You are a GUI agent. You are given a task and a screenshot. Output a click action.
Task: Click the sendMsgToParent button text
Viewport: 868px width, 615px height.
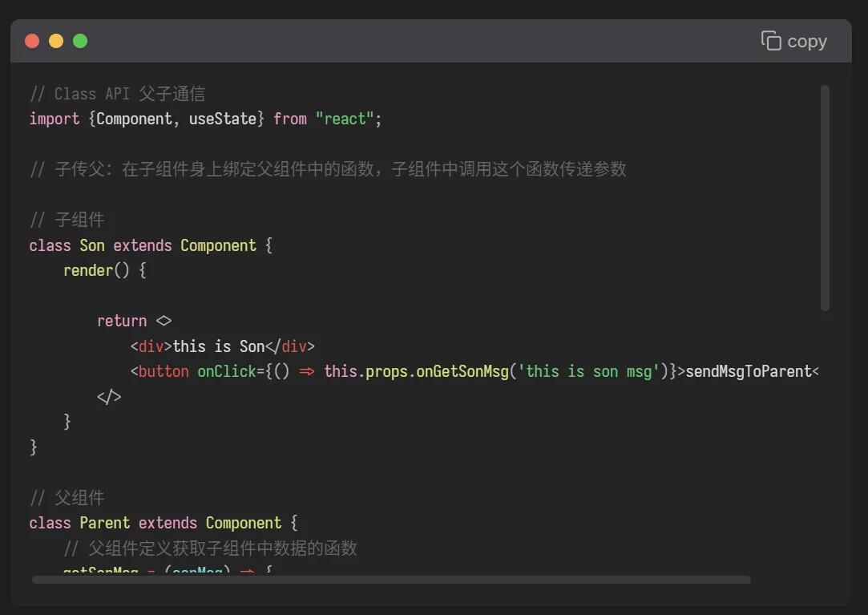[749, 371]
